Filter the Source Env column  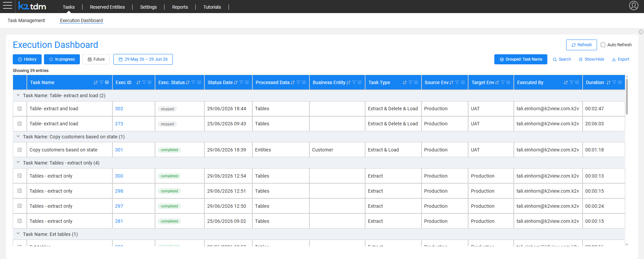[x=457, y=82]
